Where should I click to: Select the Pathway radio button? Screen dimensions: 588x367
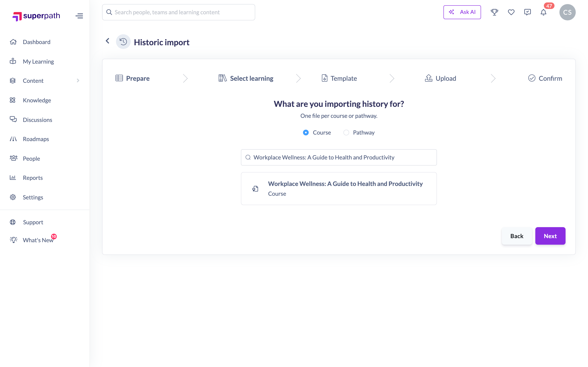[346, 133]
